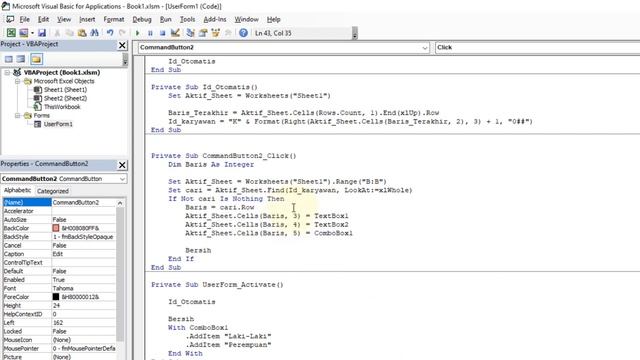Click the toolbar options overflow arrow

coord(355,33)
